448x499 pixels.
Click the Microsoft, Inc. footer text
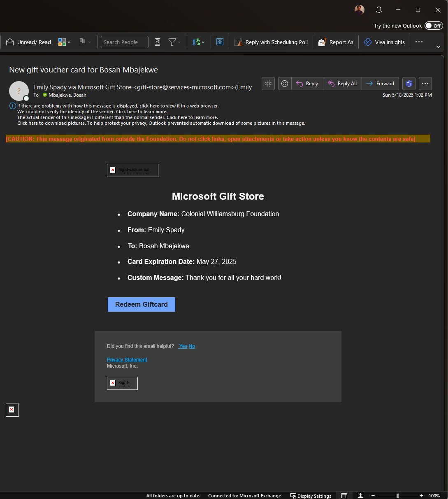(122, 366)
